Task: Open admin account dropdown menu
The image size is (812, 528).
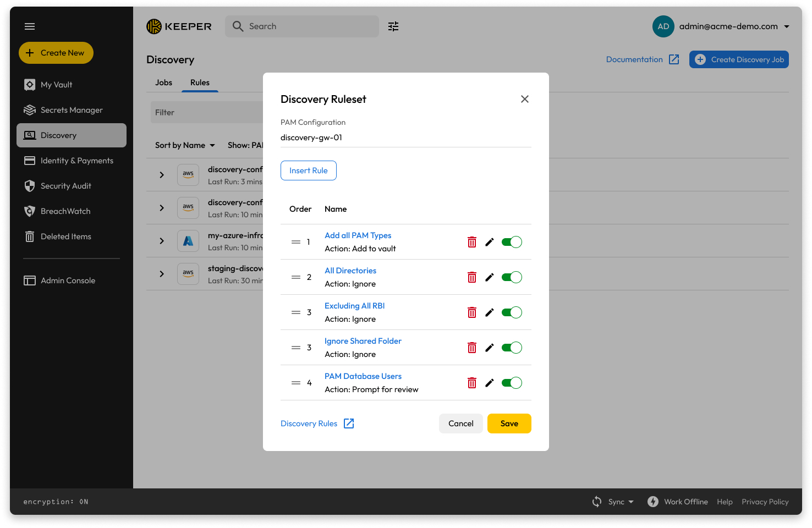Action: point(787,26)
